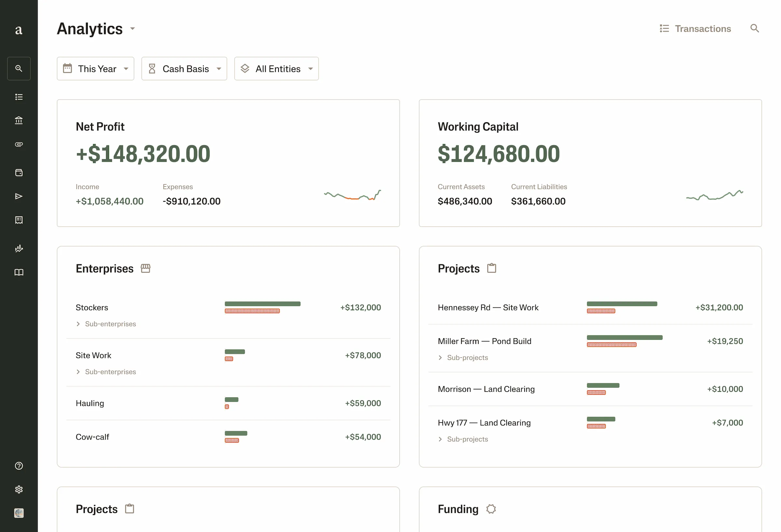Go to Transactions in the top bar

[696, 29]
